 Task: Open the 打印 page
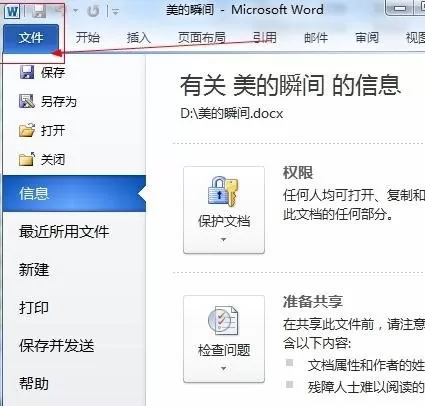click(x=34, y=307)
